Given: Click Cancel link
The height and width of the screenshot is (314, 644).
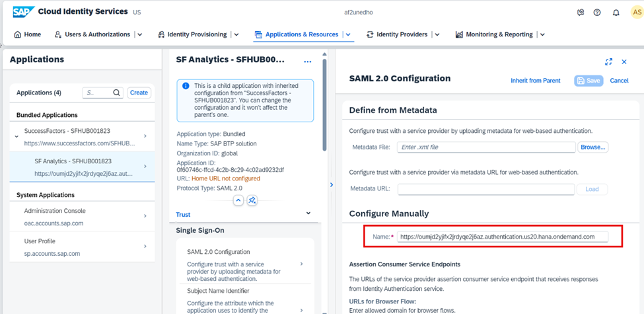Looking at the screenshot, I should 619,81.
